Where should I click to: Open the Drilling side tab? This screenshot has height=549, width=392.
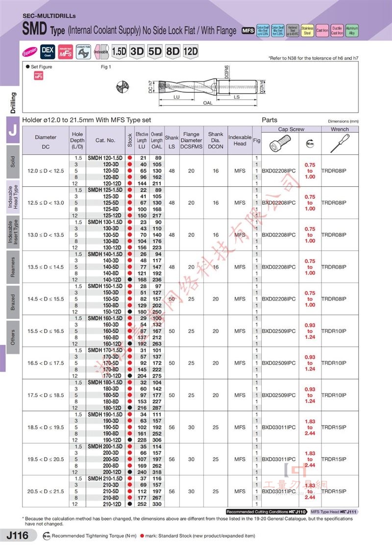click(x=13, y=102)
